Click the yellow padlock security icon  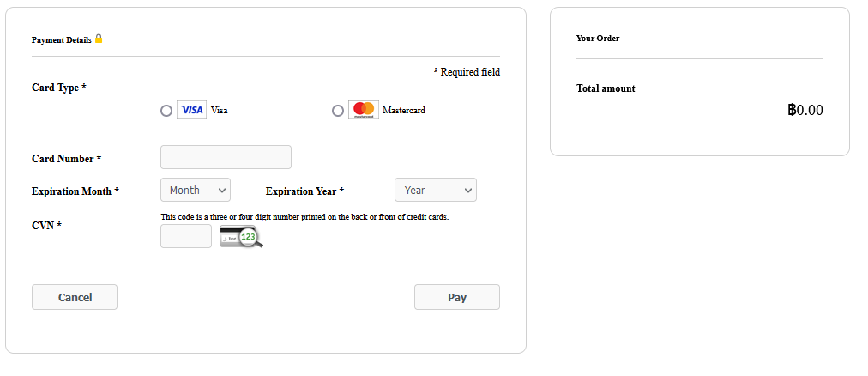coord(99,39)
